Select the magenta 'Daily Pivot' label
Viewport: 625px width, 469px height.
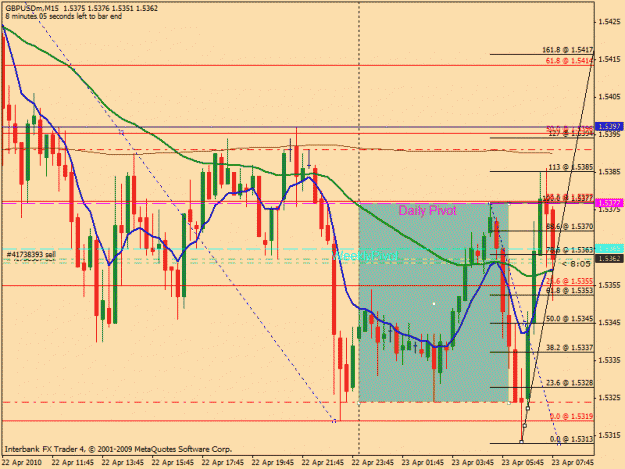pyautogui.click(x=427, y=210)
